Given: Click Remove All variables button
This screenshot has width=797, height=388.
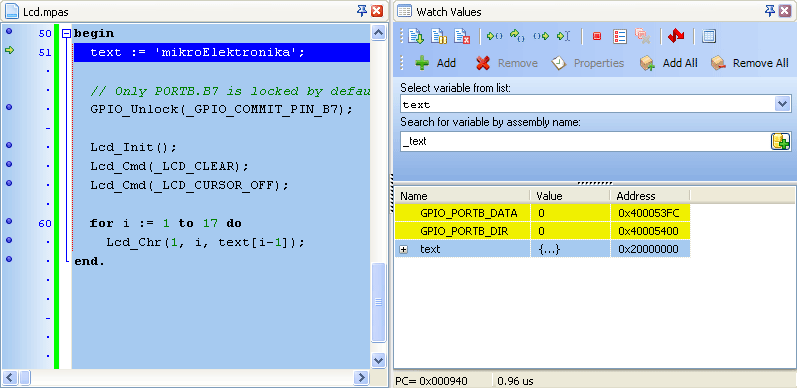Looking at the screenshot, I should pyautogui.click(x=750, y=63).
